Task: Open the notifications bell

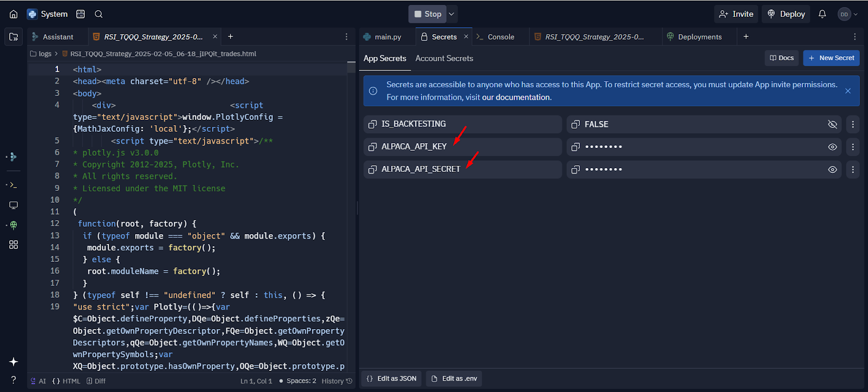Action: (822, 14)
